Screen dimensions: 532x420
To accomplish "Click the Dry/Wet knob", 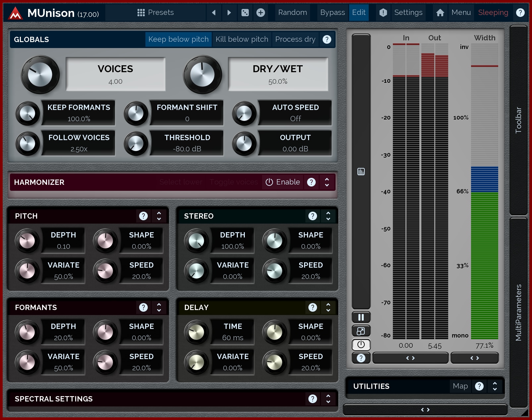I will [202, 75].
